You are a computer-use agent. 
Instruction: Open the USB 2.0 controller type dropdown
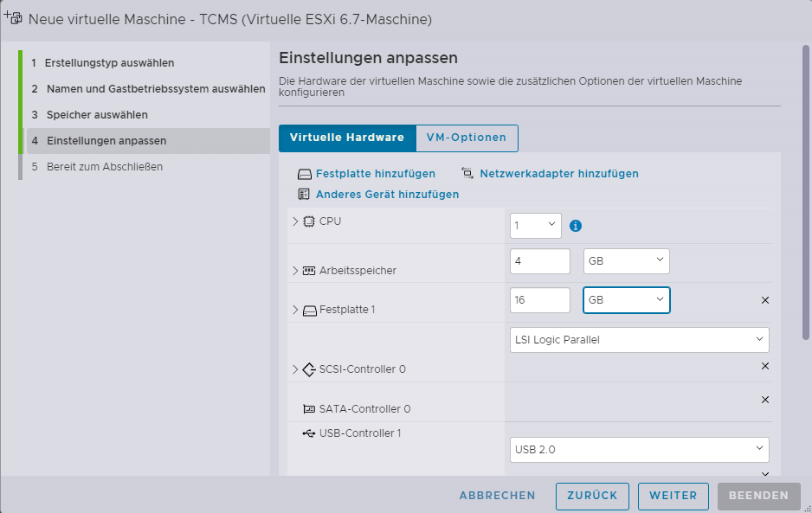coord(639,449)
